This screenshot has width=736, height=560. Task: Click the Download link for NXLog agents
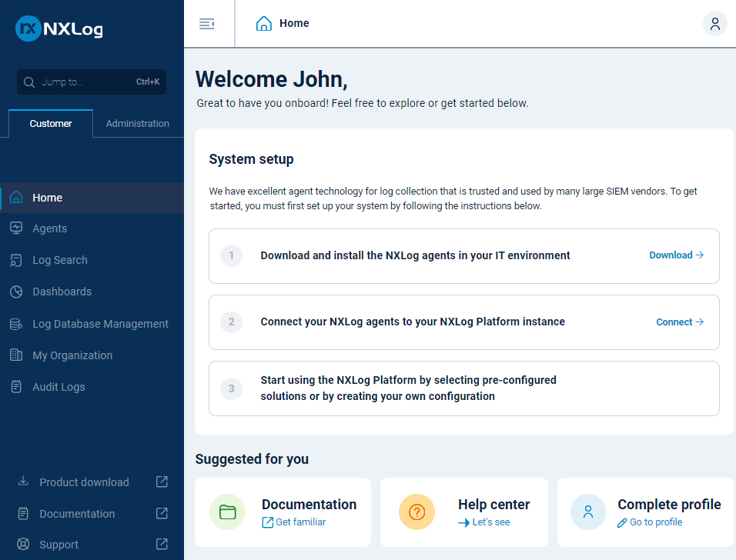click(676, 255)
